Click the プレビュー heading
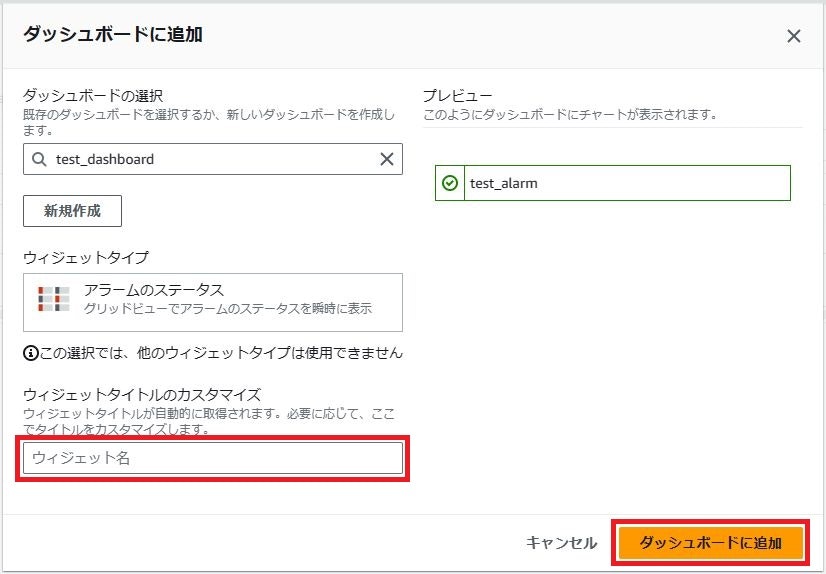 coord(457,96)
